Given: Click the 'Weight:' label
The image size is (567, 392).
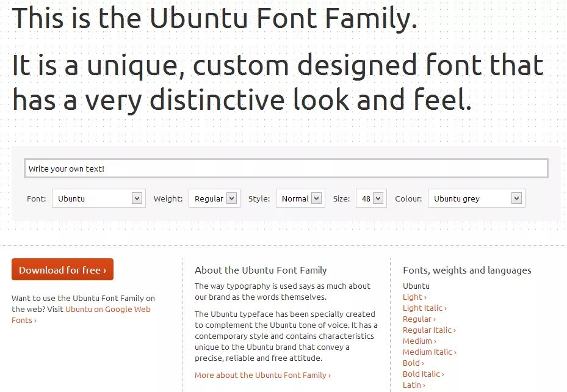Looking at the screenshot, I should click(168, 198).
